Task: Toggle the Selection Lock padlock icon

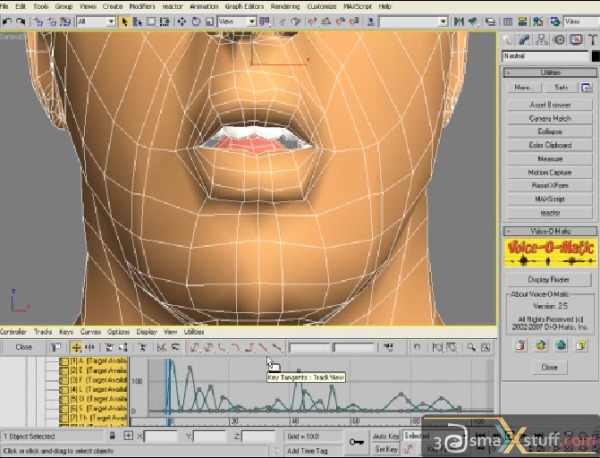Action: coord(112,436)
